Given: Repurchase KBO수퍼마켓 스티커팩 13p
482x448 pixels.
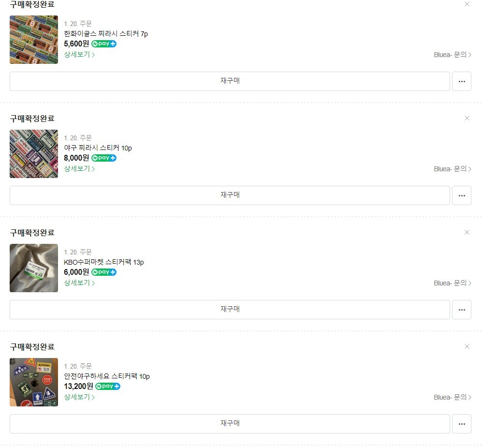Looking at the screenshot, I should 230,310.
